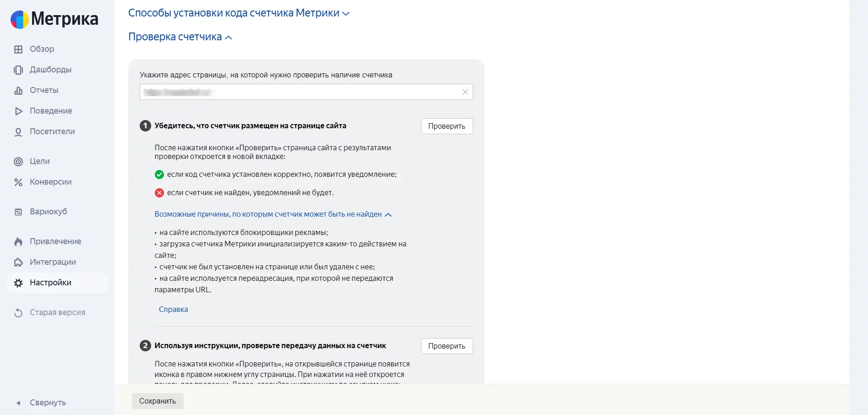Click the Yandex Metrika logo
This screenshot has height=415, width=868.
tap(54, 19)
